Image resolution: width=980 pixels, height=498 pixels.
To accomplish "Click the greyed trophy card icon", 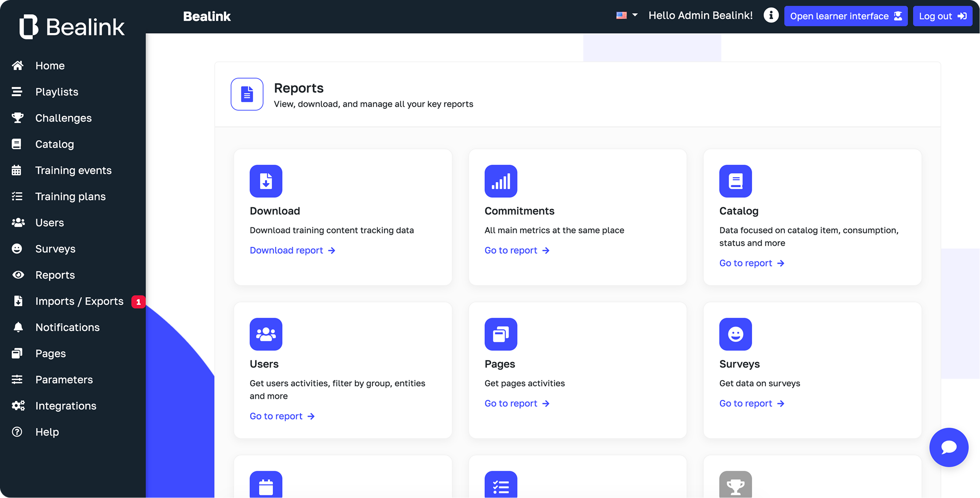I will (735, 486).
